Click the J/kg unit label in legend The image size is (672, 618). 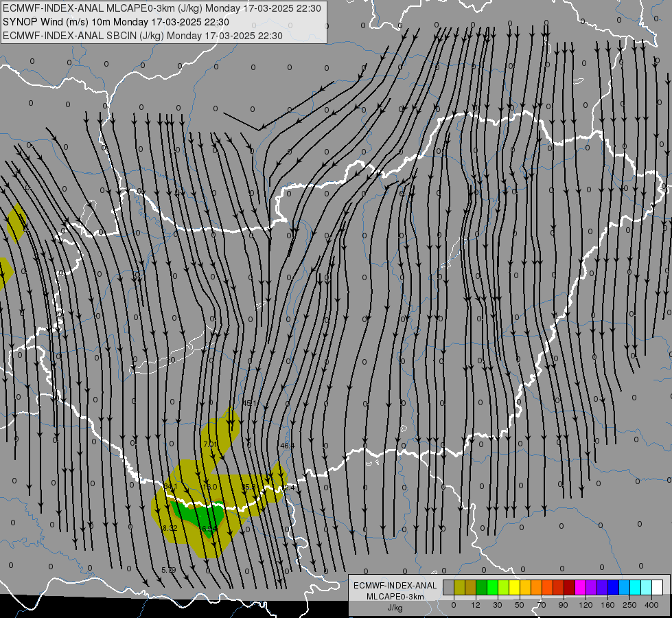coord(395,608)
